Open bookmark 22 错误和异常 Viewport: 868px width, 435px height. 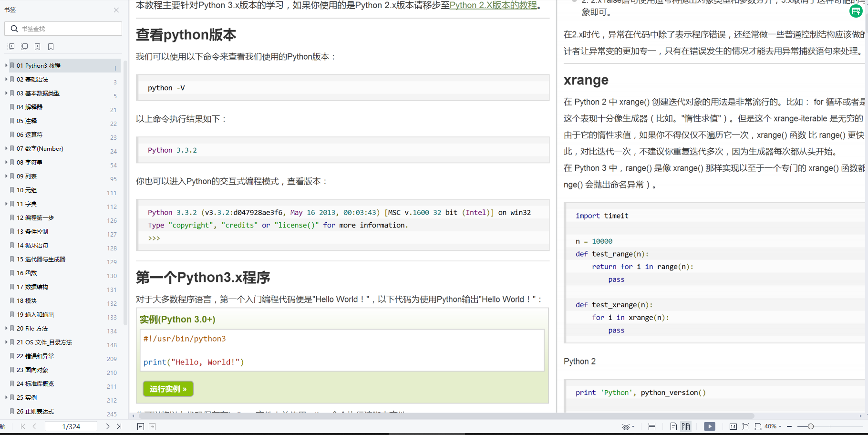click(x=35, y=356)
